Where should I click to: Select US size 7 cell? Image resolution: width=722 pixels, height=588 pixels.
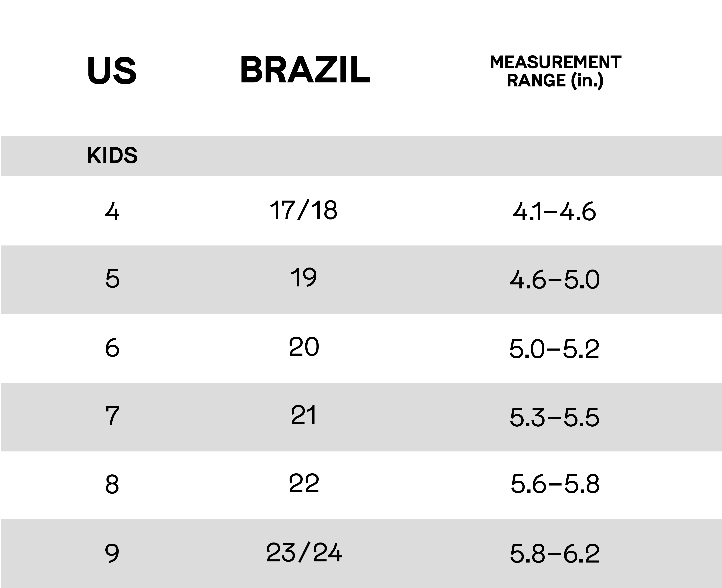pos(112,416)
